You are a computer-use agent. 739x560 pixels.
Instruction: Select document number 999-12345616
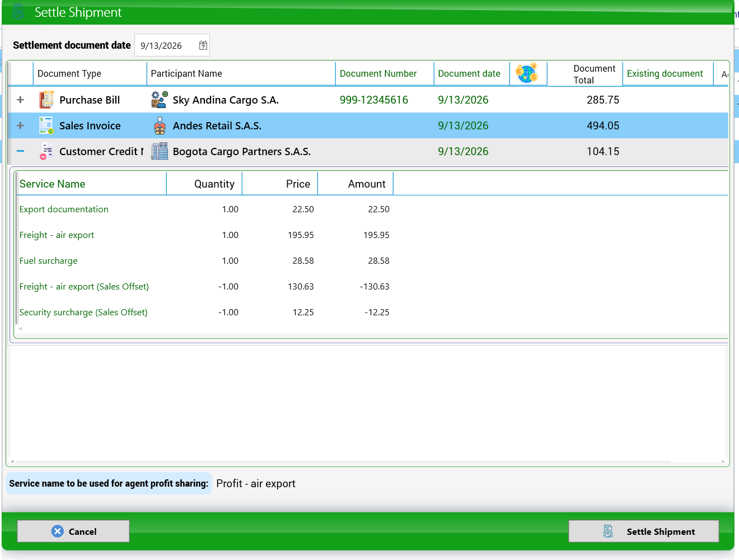[374, 100]
